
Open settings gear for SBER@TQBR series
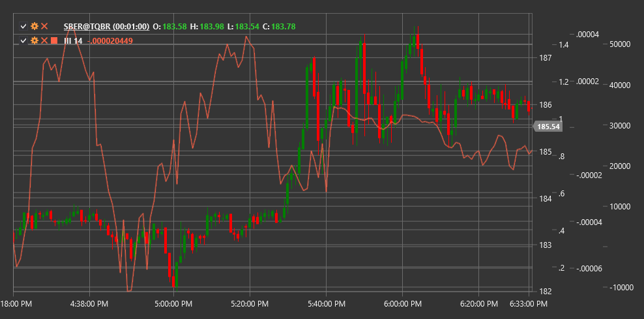click(x=35, y=26)
